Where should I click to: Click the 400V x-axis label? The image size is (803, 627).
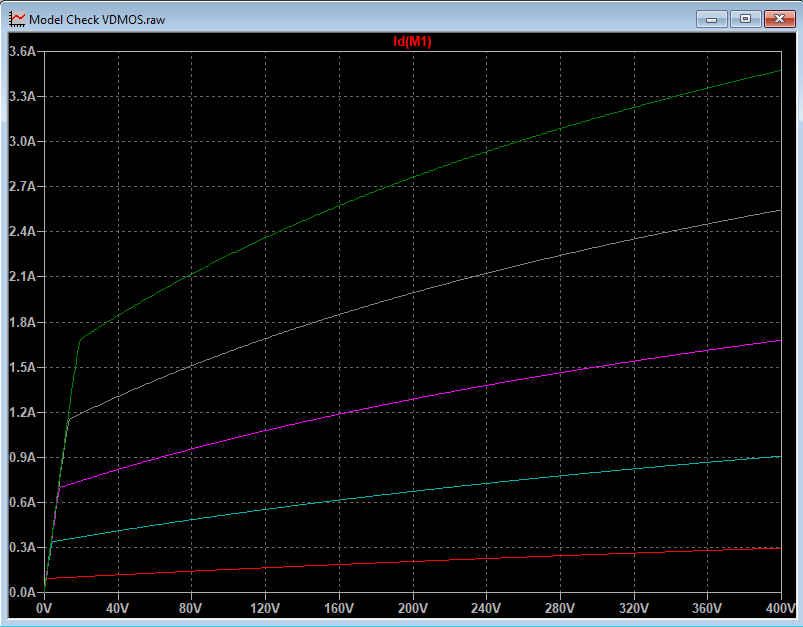click(x=780, y=608)
